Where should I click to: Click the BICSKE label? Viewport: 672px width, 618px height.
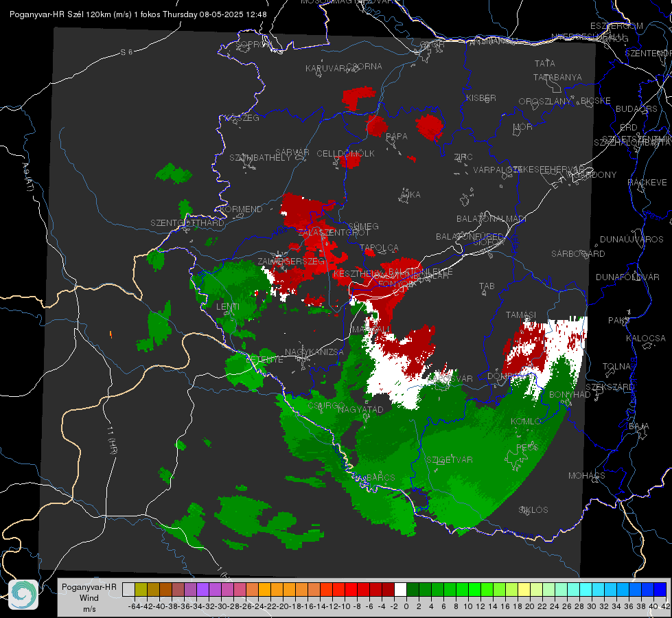click(x=596, y=101)
